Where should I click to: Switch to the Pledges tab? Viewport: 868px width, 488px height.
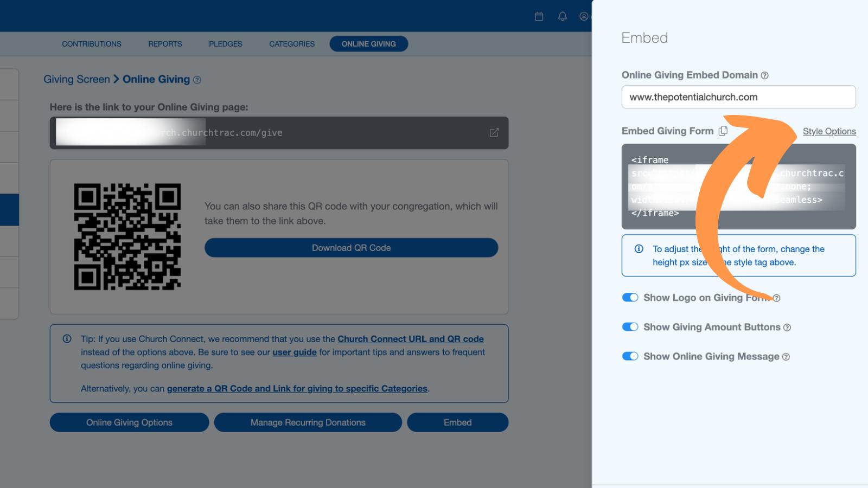pyautogui.click(x=226, y=44)
